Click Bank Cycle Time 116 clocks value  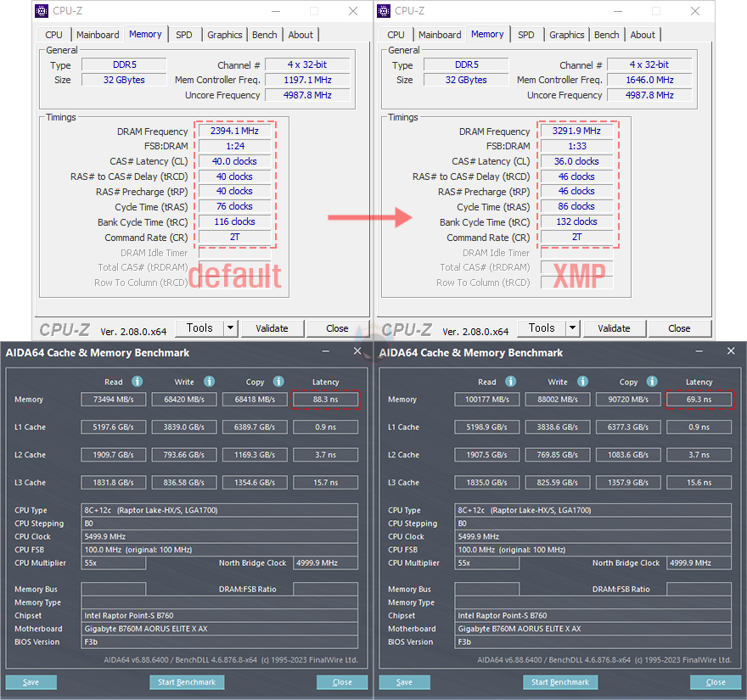point(235,221)
